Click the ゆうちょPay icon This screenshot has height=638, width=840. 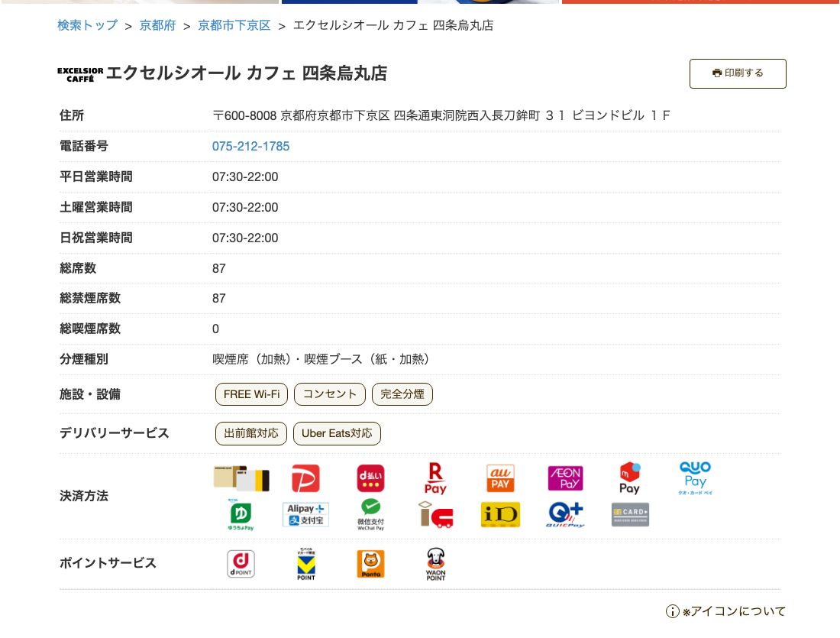click(x=241, y=515)
